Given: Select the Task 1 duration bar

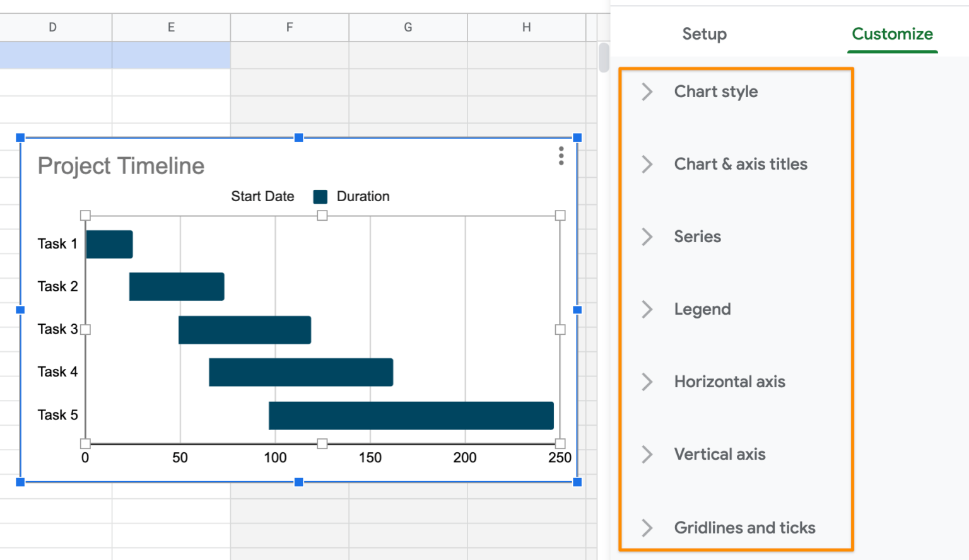Looking at the screenshot, I should click(x=109, y=243).
